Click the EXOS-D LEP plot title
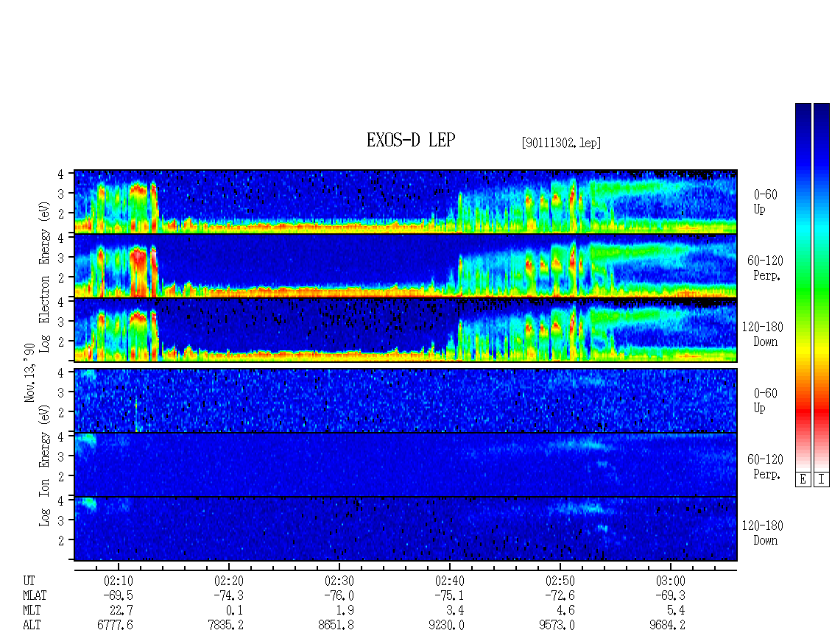The width and height of the screenshot is (832, 644). [411, 140]
